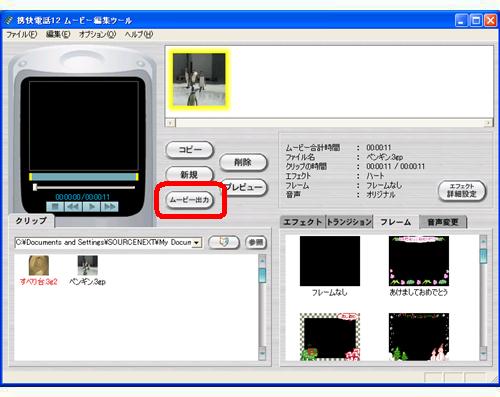Image resolution: width=500 pixels, height=397 pixels.
Task: Click the 削除 button
Action: click(243, 163)
